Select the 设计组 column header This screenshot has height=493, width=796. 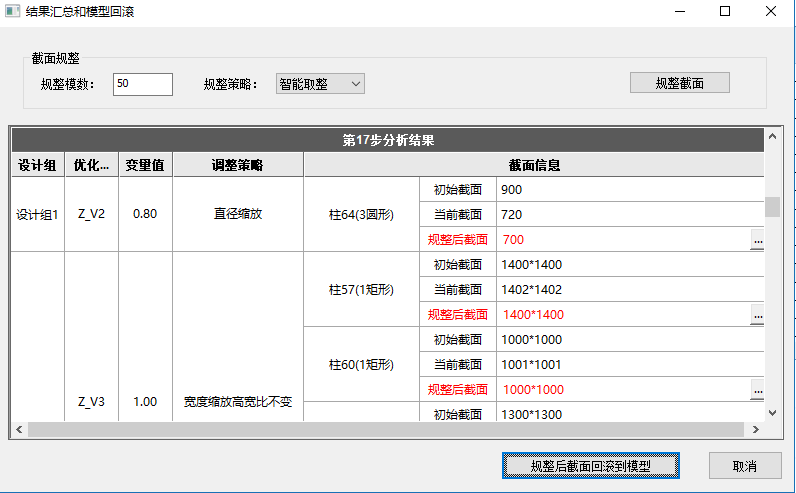tap(39, 165)
